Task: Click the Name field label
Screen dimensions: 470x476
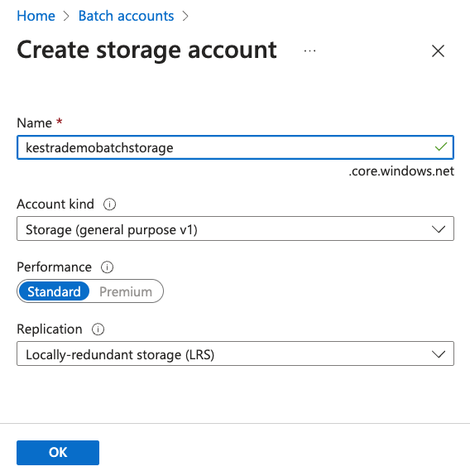Action: 34,123
